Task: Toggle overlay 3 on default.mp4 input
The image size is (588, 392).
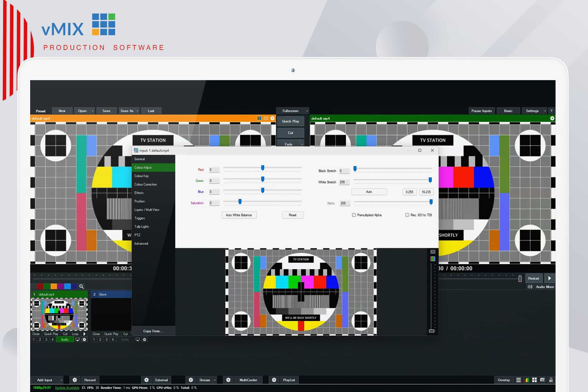Action: click(x=46, y=339)
